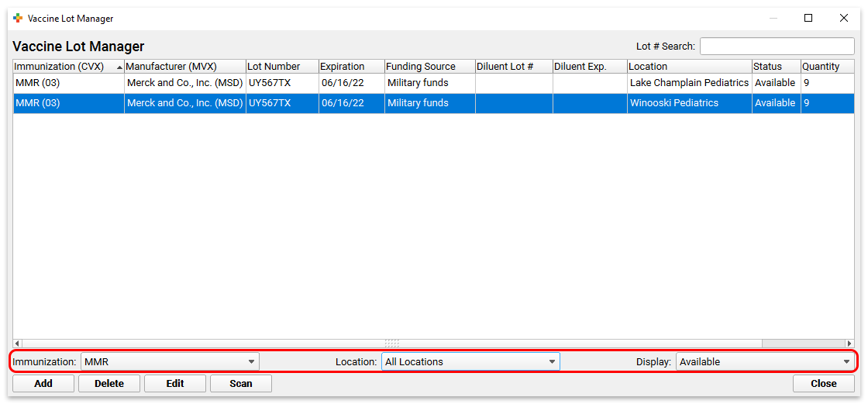
Task: Click the Add button
Action: tap(43, 384)
